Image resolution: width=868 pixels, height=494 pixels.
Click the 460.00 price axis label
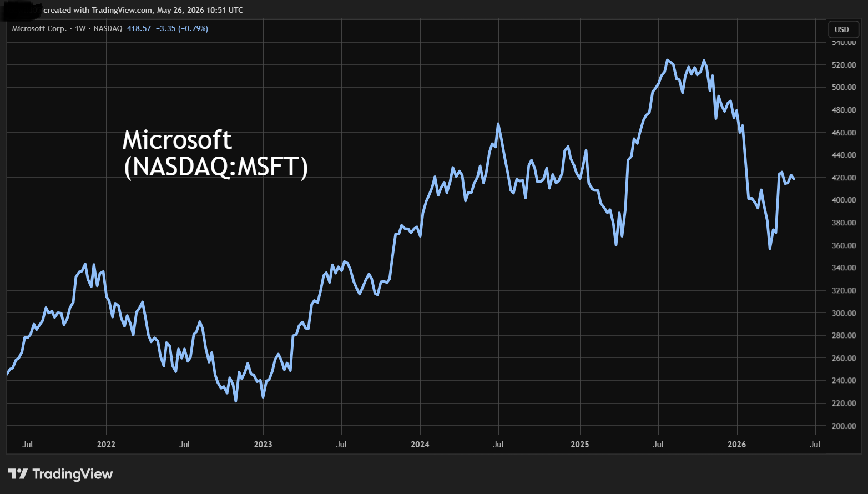[844, 133]
